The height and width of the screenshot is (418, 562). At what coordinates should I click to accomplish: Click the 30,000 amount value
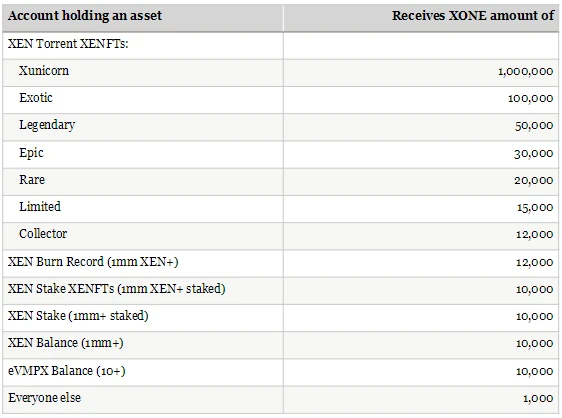[x=534, y=154]
